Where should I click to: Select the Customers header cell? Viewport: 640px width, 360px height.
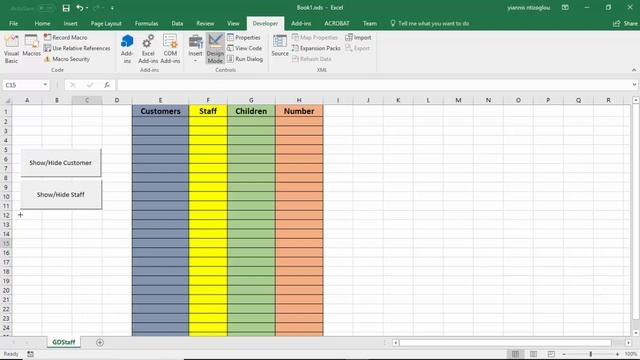coord(160,111)
